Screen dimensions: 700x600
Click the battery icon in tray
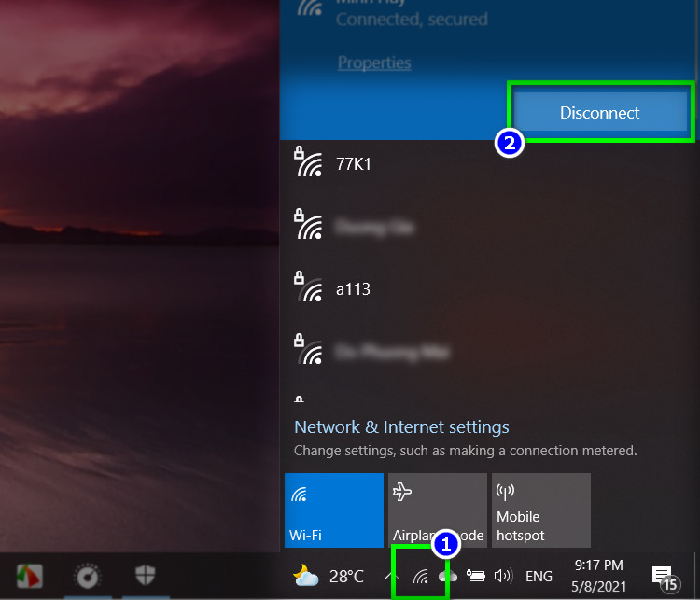coord(476,577)
